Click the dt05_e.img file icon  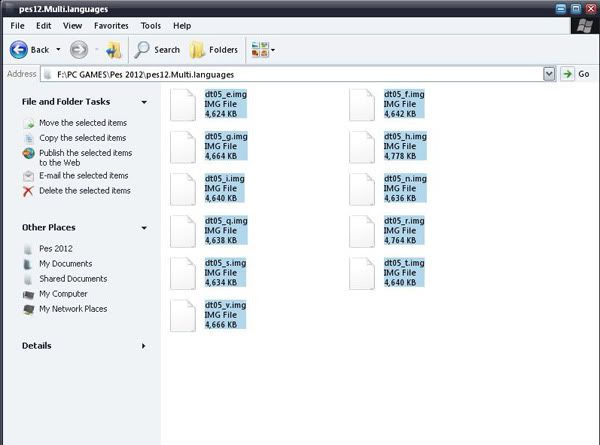coord(183,104)
